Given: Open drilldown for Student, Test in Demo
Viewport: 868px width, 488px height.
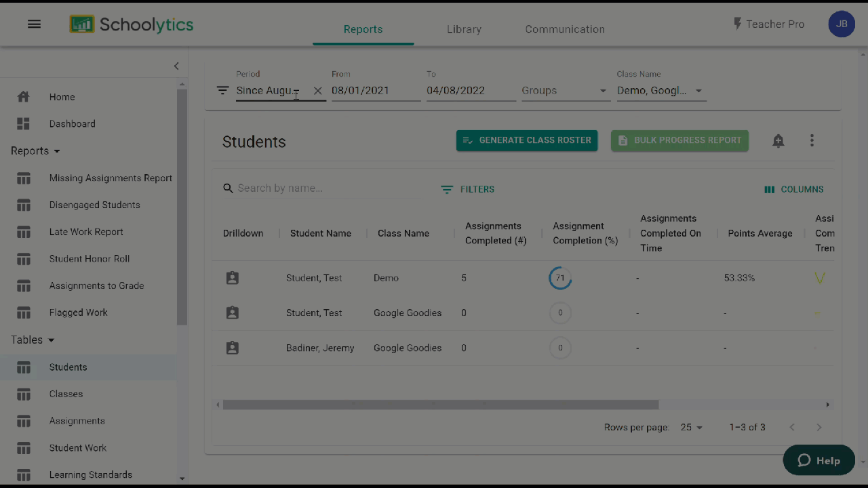Looking at the screenshot, I should (233, 278).
